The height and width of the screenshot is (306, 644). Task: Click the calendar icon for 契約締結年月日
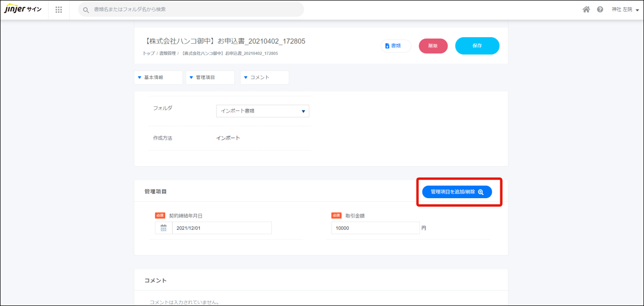(163, 228)
